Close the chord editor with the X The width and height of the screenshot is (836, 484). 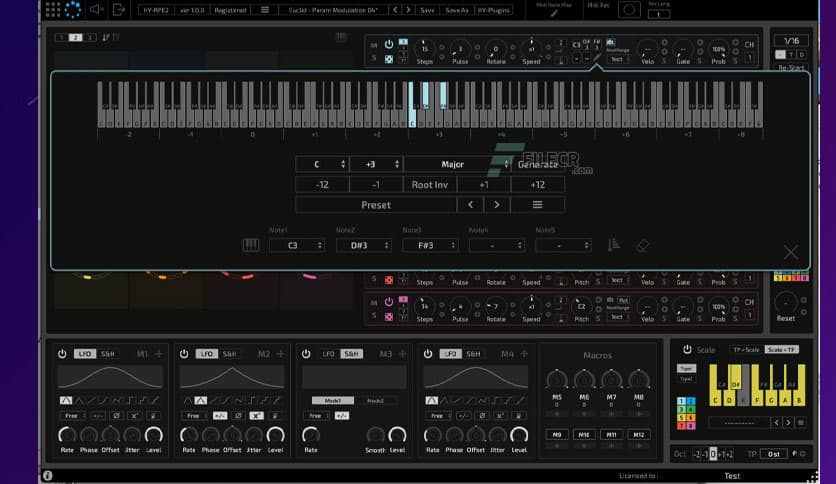[x=791, y=252]
